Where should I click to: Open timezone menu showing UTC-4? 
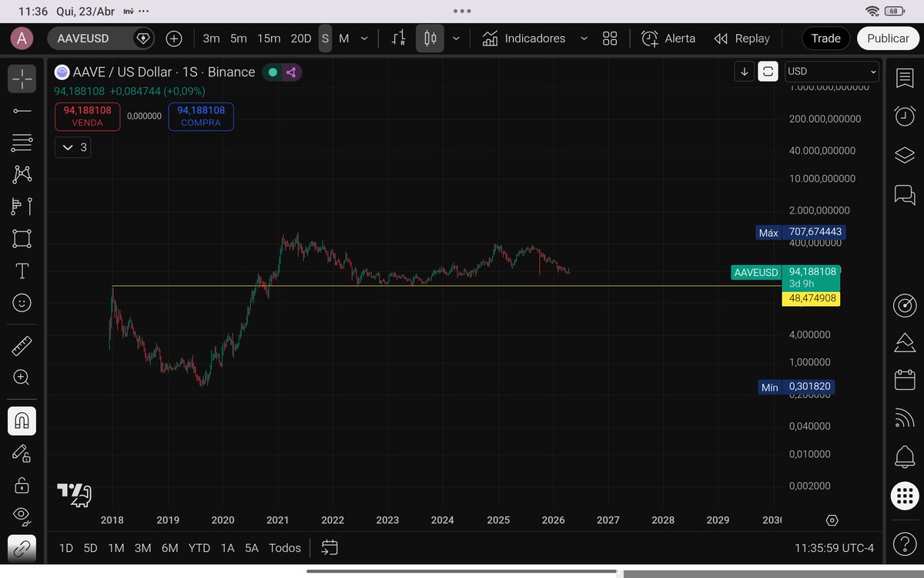834,548
